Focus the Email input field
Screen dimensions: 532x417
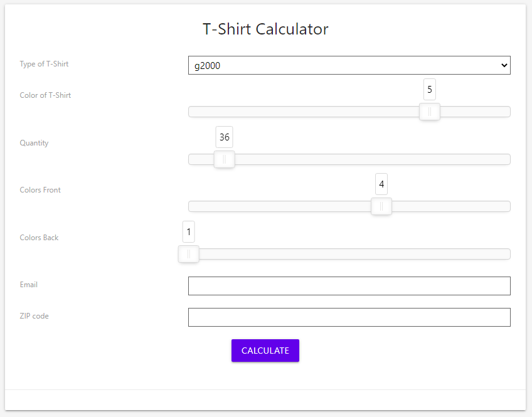[349, 286]
